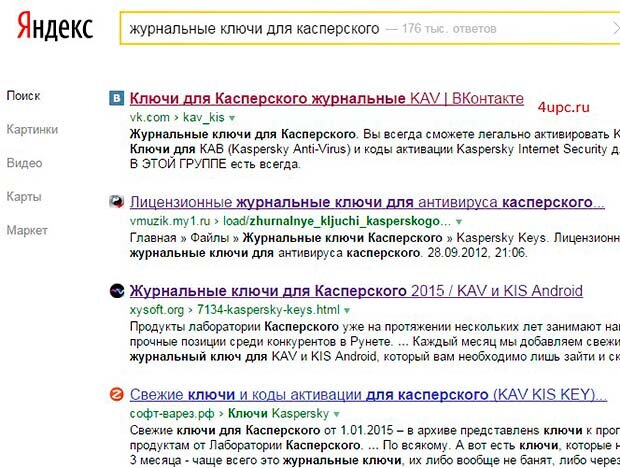Click the софт-варез favicon beside fourth result
Screen dimensions: 620x468
116,394
